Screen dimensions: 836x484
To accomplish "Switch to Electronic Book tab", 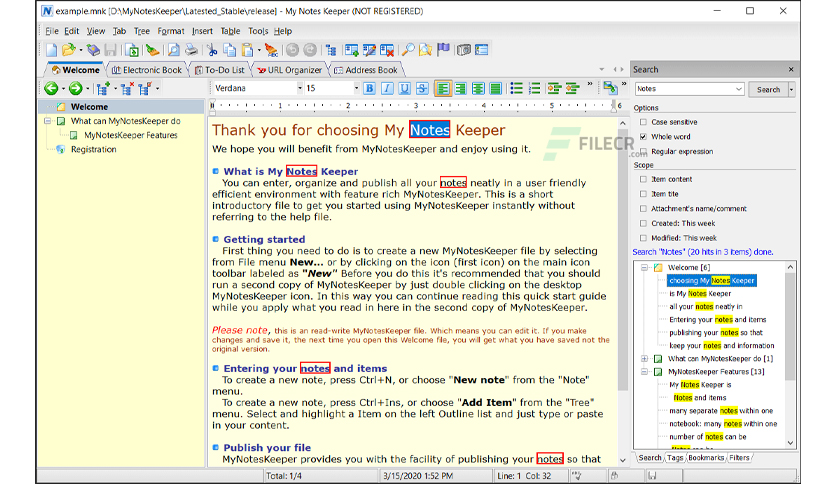I will pyautogui.click(x=147, y=70).
